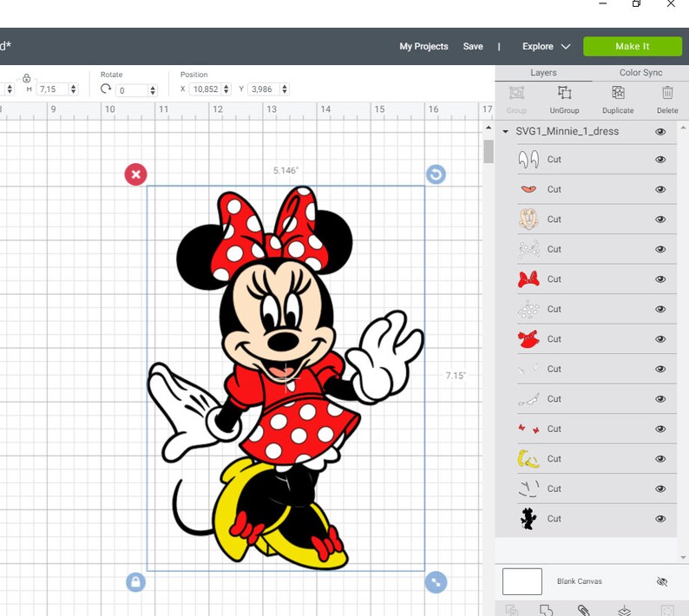The height and width of the screenshot is (616, 689).
Task: Click the Position Y field showing 3,986
Action: [265, 89]
